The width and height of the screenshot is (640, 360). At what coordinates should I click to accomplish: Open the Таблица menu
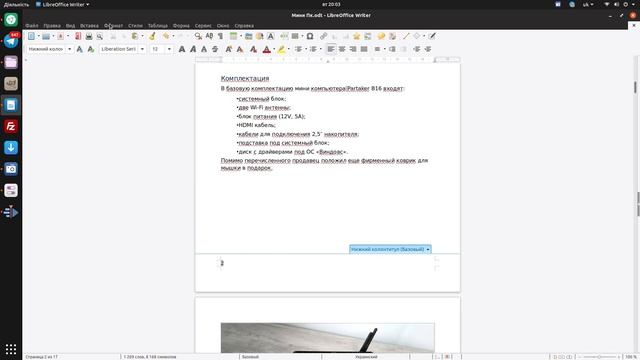click(158, 25)
